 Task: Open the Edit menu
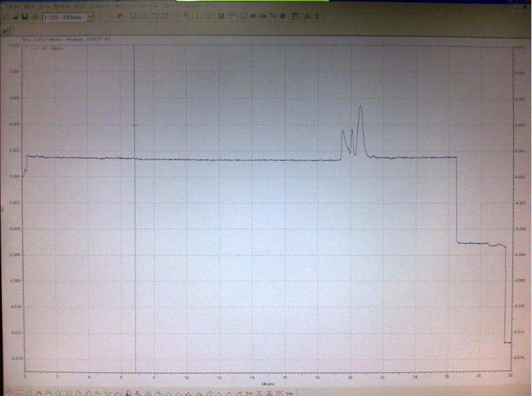29,7
